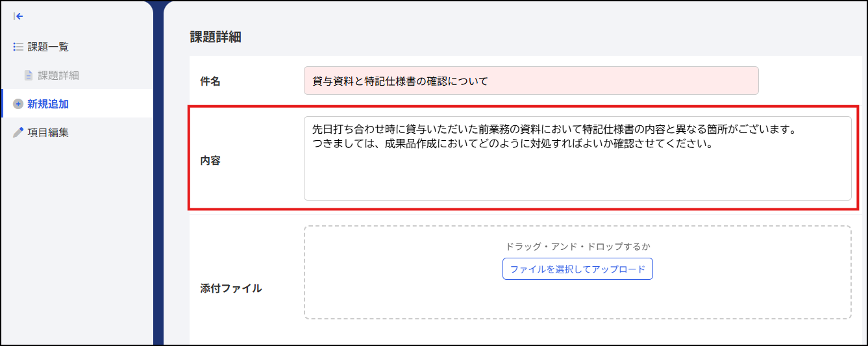The image size is (868, 346).
Task: Click the plus circle icon beside 新規追加
Action: coord(18,104)
